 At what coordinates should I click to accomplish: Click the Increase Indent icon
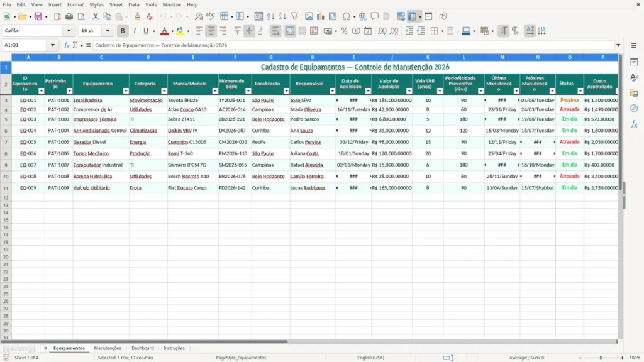[x=409, y=31]
